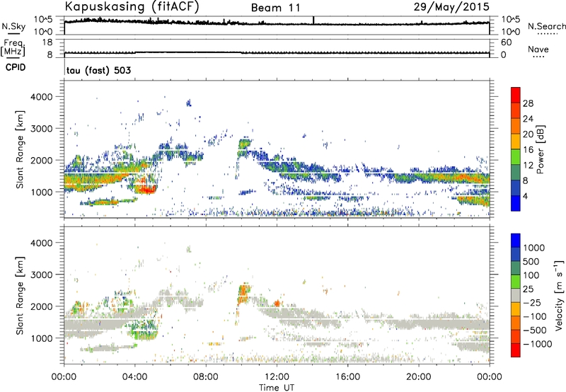Click the "28" label on Power colorbar
The width and height of the screenshot is (566, 392).
pyautogui.click(x=528, y=103)
